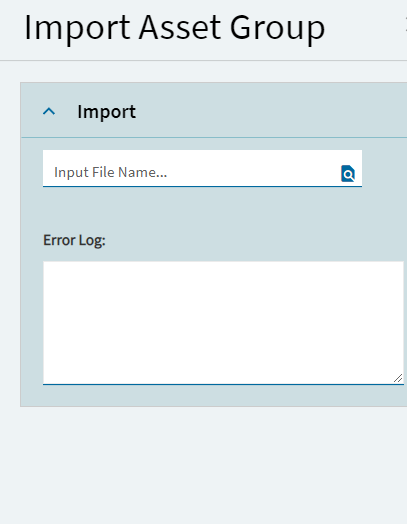Click the diagonal grip at Error Log corner

pos(398,378)
